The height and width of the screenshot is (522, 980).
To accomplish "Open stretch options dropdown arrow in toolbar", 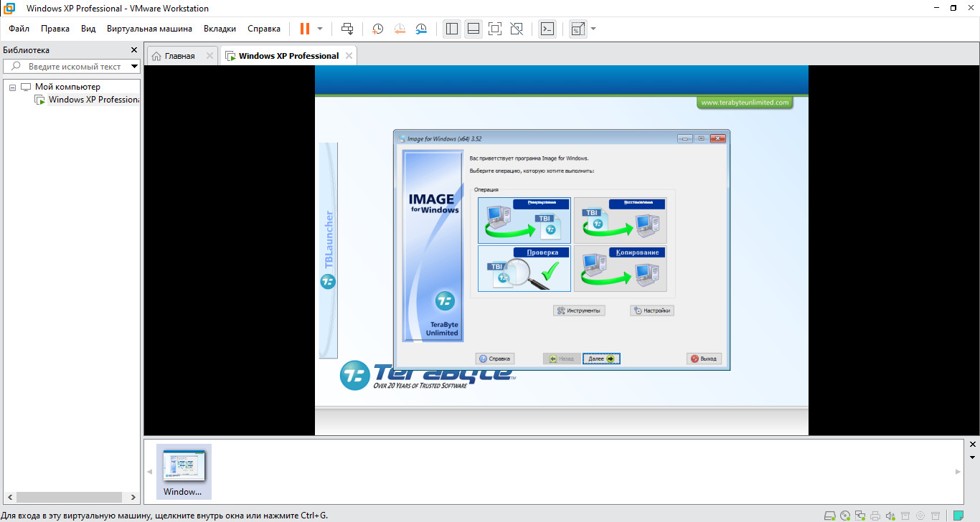I will [593, 29].
